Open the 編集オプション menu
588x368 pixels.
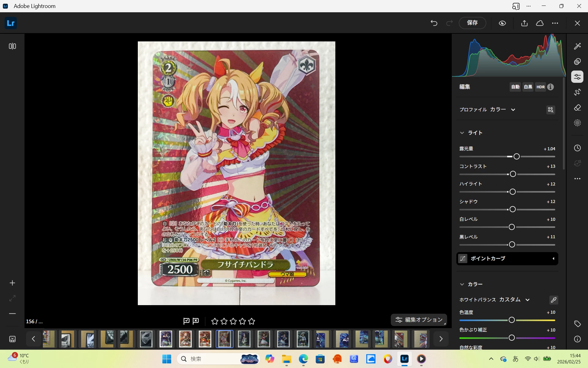tap(419, 320)
